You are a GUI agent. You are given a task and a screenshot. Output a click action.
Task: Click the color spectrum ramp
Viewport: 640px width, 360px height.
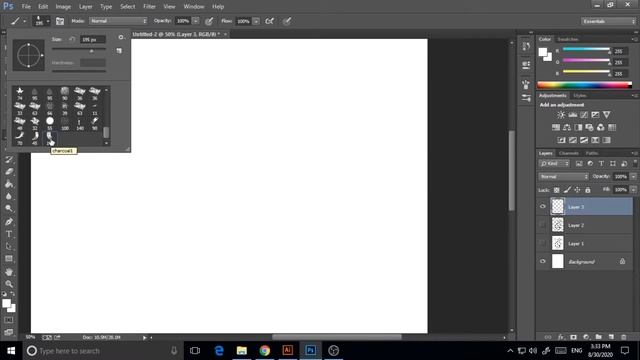pos(584,85)
